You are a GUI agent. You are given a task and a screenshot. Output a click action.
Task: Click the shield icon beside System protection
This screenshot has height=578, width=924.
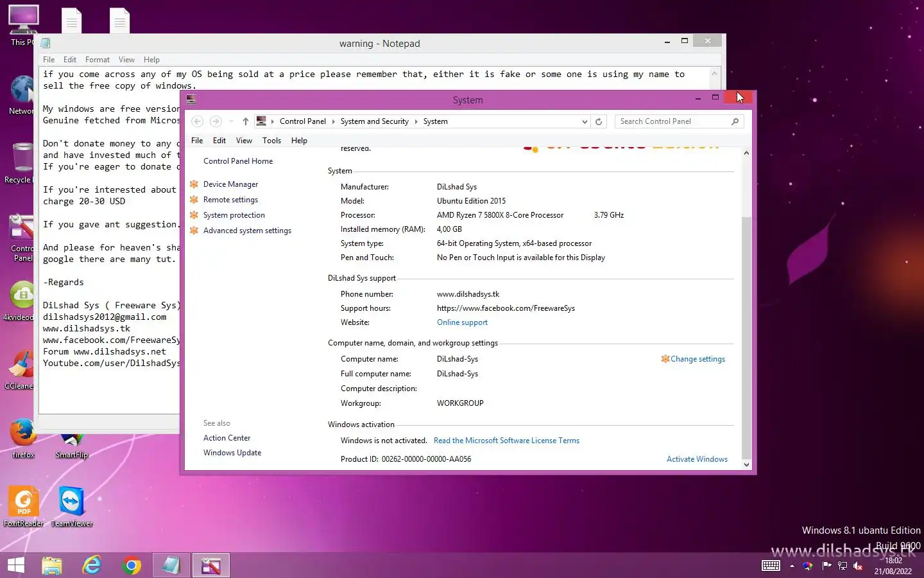194,215
